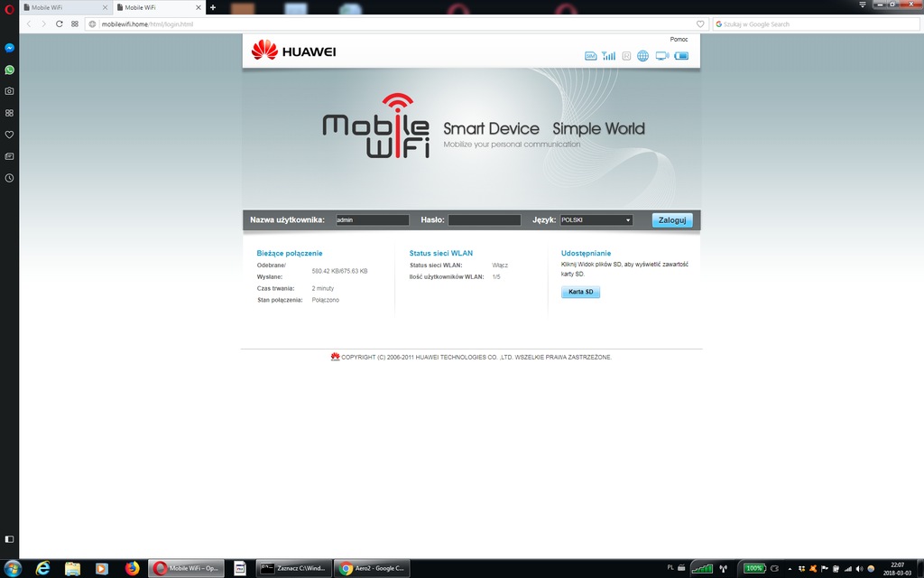This screenshot has height=578, width=924.
Task: Click the roaming R status icon
Action: [x=626, y=56]
